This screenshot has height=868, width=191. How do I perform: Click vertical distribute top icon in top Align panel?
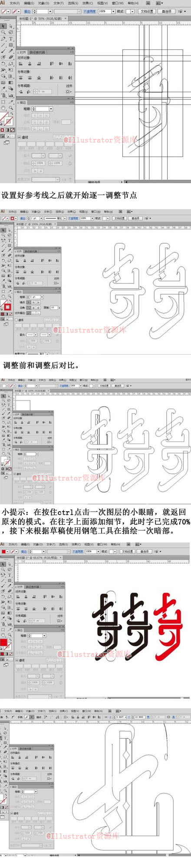20,78
